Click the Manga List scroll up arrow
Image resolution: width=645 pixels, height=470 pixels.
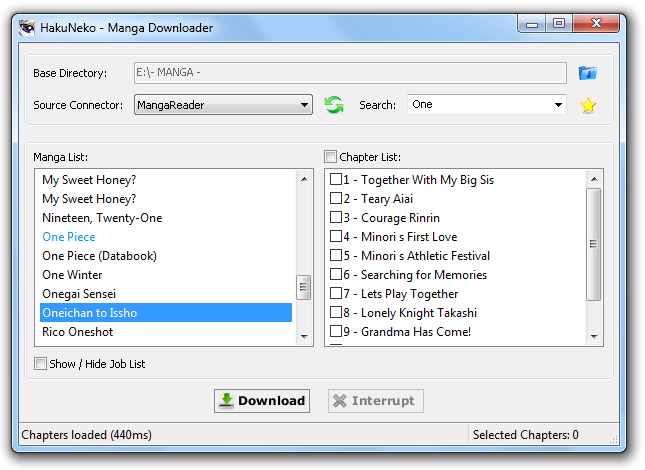[x=304, y=179]
